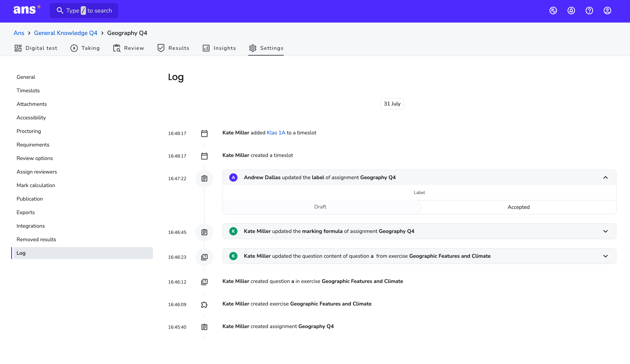
Task: Open the user account profile icon
Action: [607, 11]
